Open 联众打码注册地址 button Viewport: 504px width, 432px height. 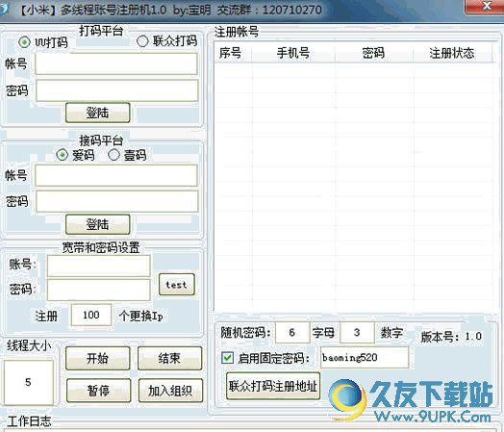click(273, 386)
